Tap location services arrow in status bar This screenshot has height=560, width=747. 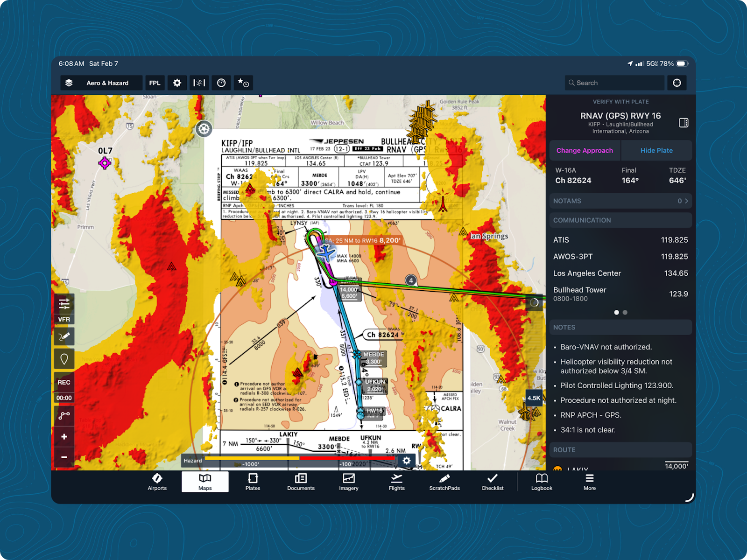point(630,63)
